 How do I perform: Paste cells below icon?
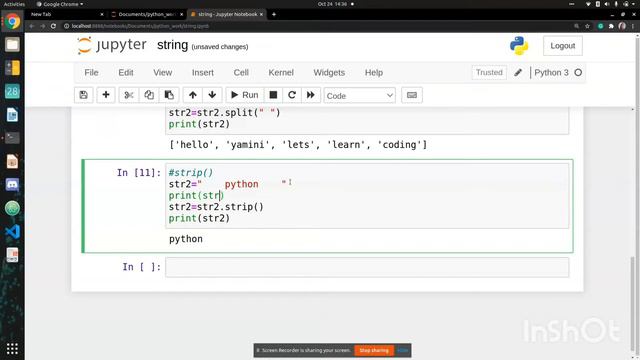click(x=169, y=95)
